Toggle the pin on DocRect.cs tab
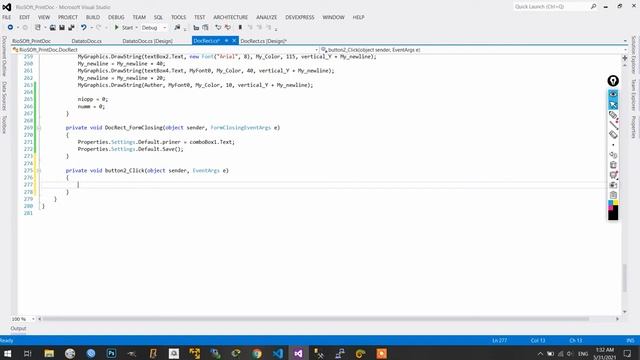This screenshot has height=360, width=640. pyautogui.click(x=227, y=41)
